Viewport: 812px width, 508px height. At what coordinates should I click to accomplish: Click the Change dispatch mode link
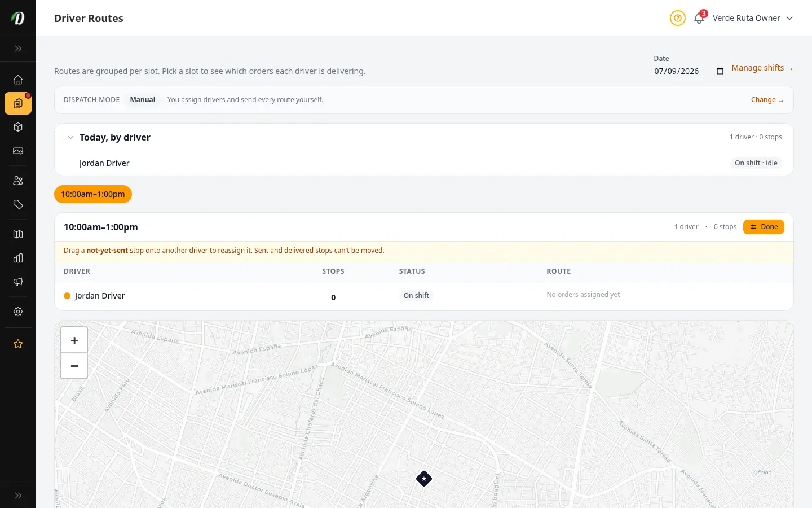[x=767, y=100]
